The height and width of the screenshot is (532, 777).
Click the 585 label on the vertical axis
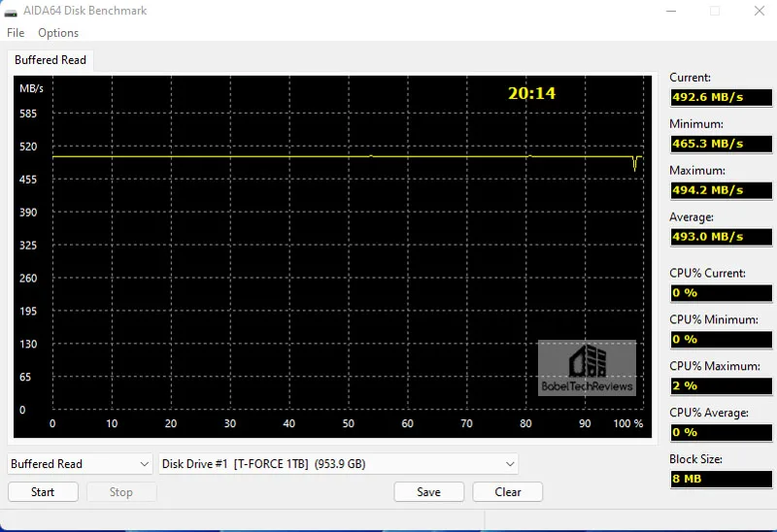[28, 114]
